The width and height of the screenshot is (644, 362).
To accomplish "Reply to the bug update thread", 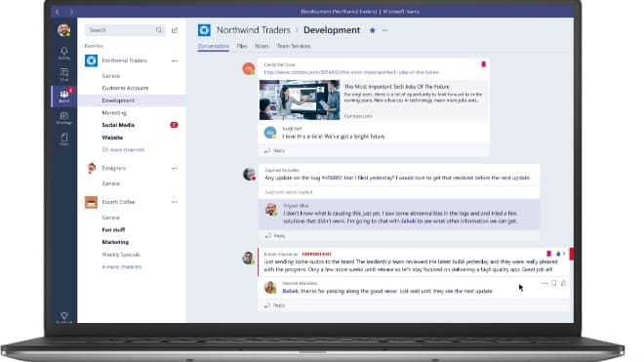I will tap(275, 236).
